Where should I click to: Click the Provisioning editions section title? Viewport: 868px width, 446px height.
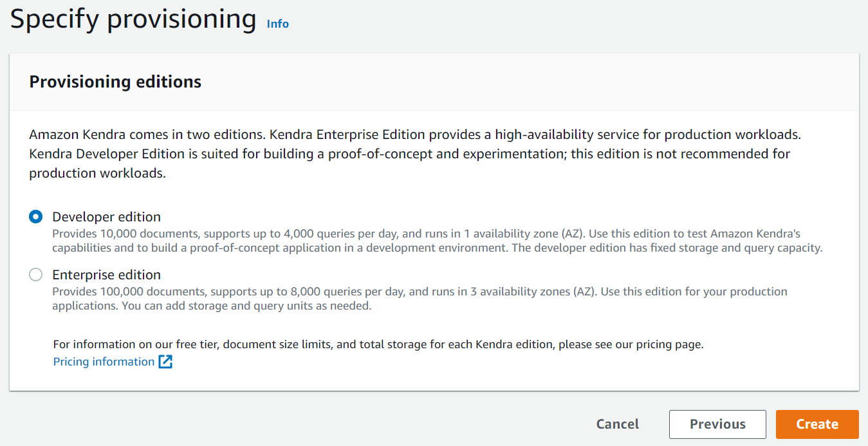click(115, 82)
